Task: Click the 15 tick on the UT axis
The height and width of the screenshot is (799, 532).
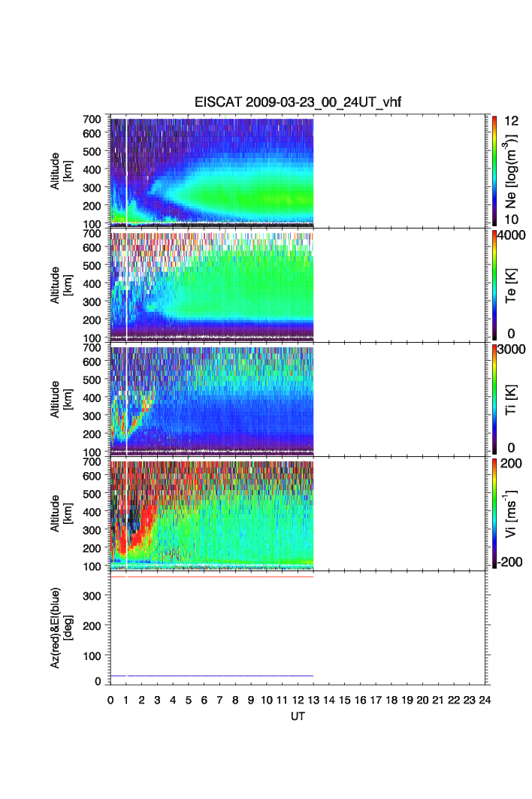Action: tap(344, 700)
